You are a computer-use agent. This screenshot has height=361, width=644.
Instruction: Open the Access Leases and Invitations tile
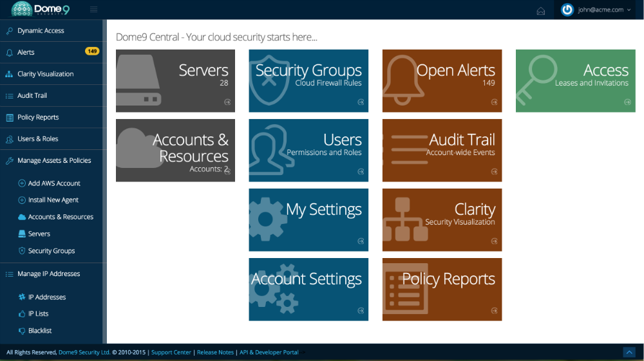(575, 81)
